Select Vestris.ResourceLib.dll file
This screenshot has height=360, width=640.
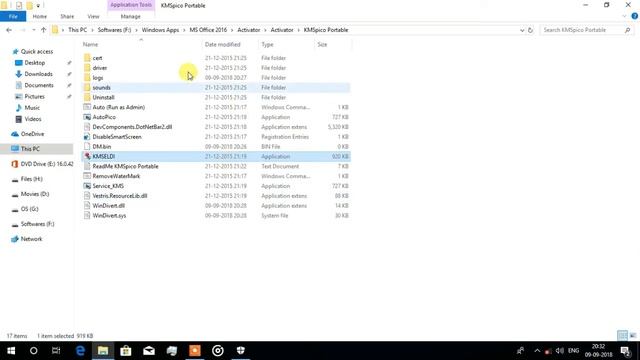[120, 196]
